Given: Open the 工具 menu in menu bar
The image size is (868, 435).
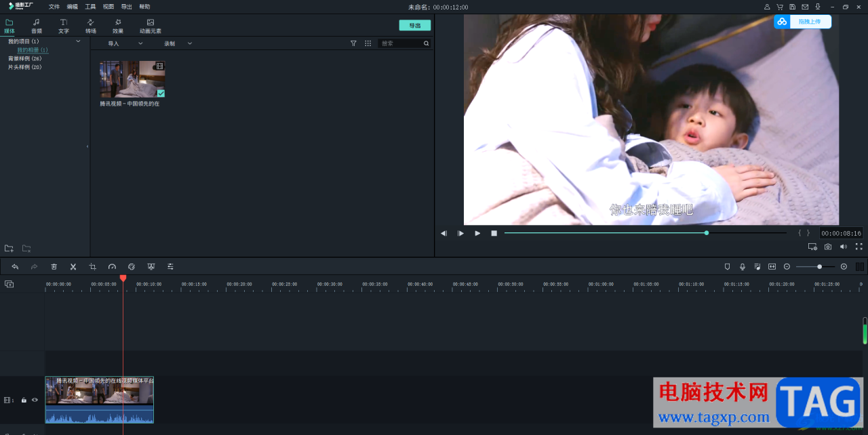Looking at the screenshot, I should 90,7.
